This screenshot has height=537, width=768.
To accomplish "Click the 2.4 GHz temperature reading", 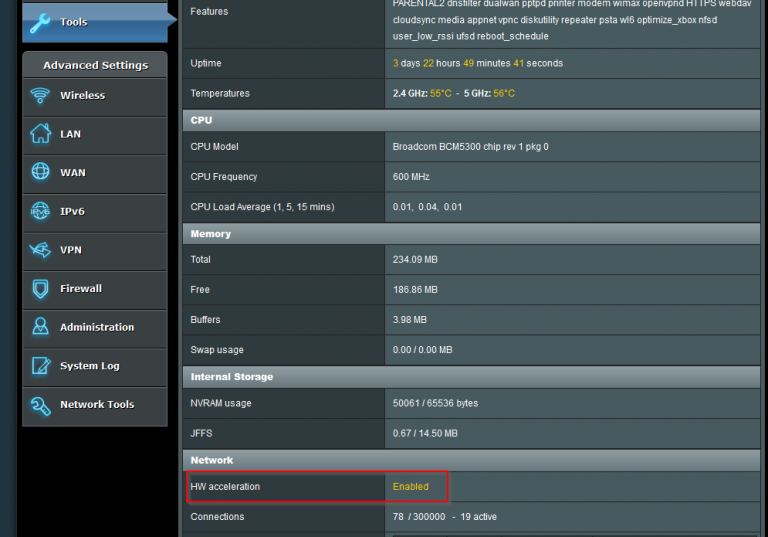I will coord(422,93).
